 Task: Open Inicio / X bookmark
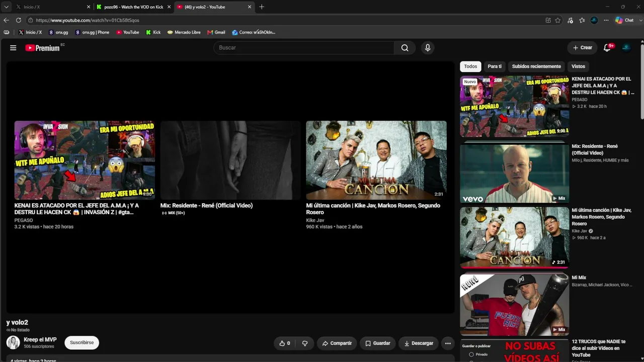click(30, 32)
